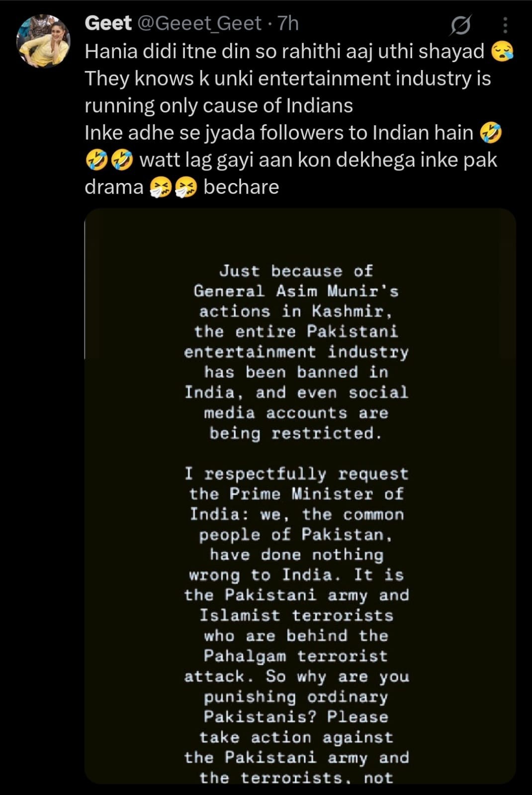Click image text "I respectfully request"
This screenshot has width=532, height=795.
pos(296,474)
